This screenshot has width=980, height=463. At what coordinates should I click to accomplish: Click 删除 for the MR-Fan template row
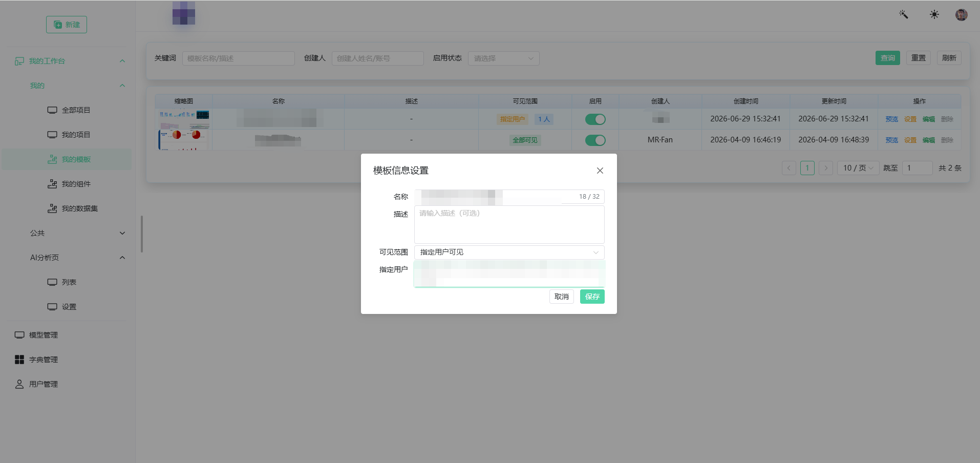(x=947, y=140)
